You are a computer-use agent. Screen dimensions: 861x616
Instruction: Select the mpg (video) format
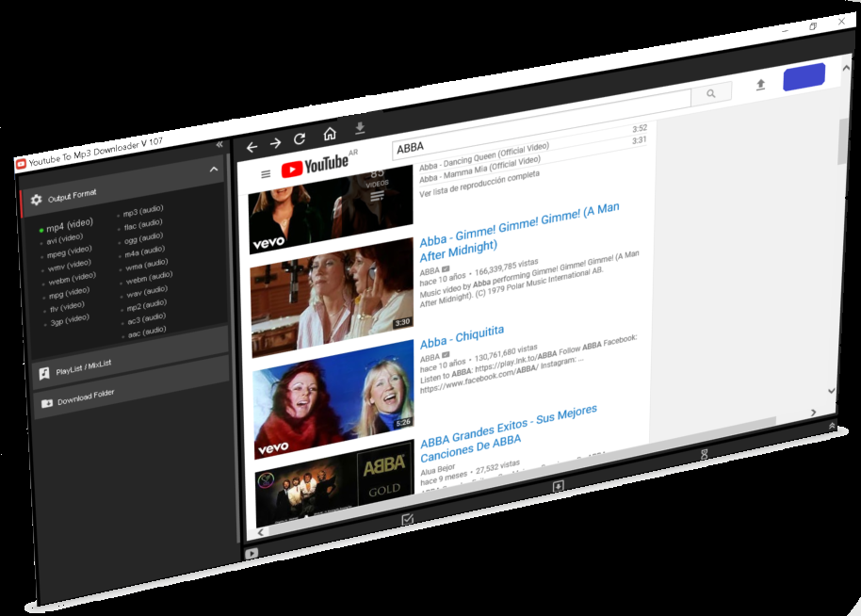[x=69, y=293]
